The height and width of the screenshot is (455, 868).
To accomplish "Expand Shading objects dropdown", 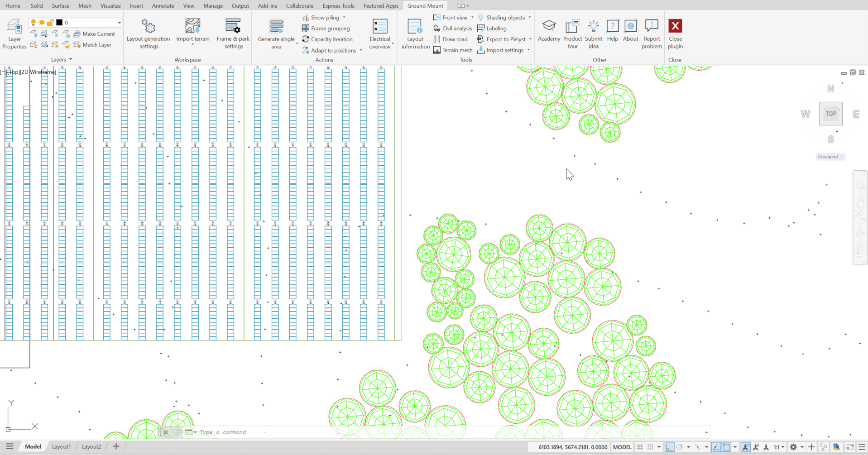I will (530, 18).
